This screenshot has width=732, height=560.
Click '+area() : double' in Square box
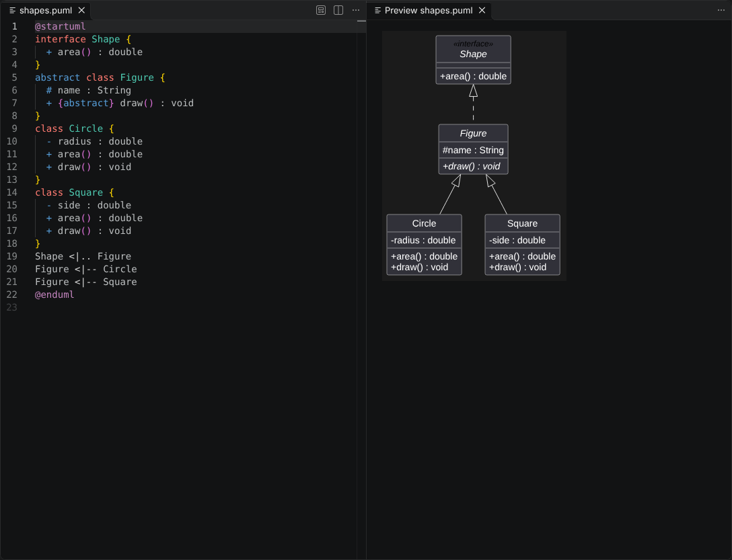[522, 256]
